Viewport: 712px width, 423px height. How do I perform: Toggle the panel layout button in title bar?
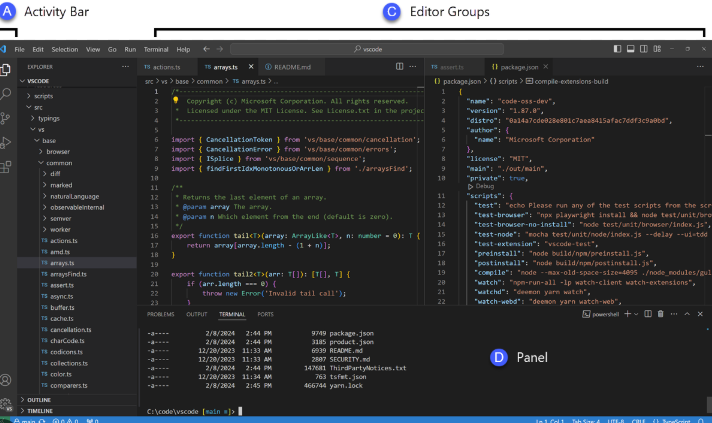pyautogui.click(x=632, y=48)
